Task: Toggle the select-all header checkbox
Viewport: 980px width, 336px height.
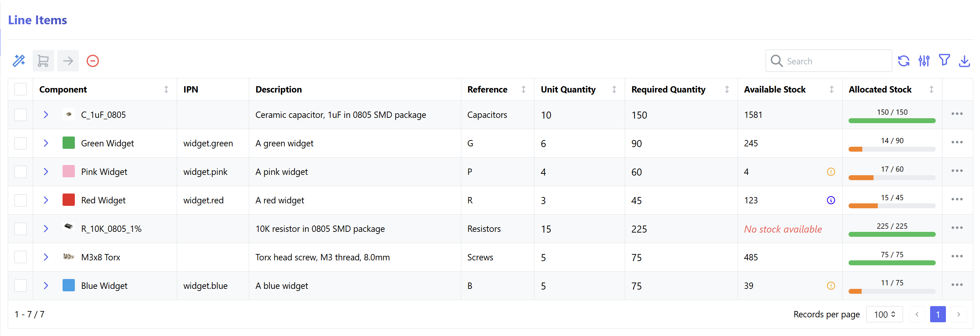Action: [x=20, y=89]
